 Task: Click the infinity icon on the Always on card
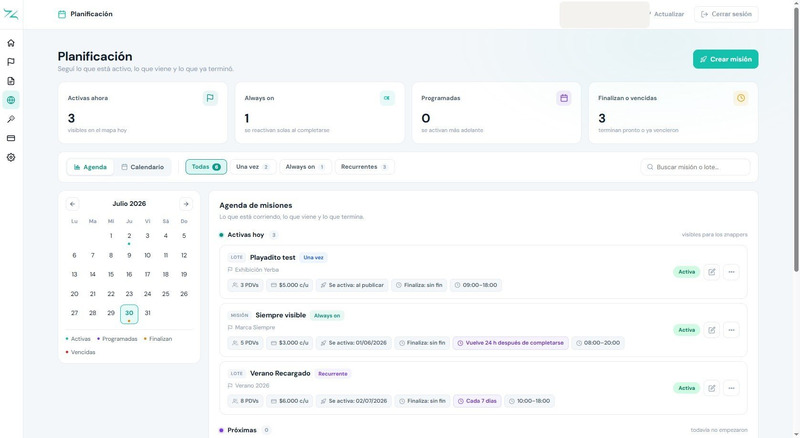[387, 98]
